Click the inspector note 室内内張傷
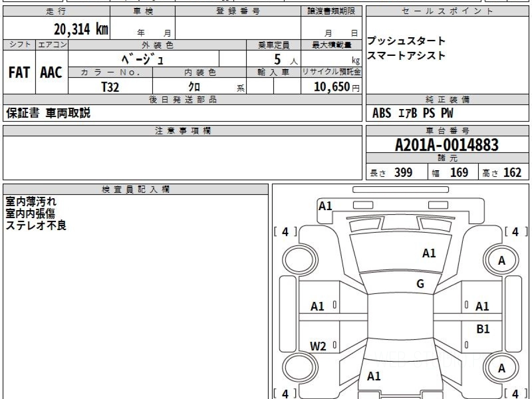The width and height of the screenshot is (532, 399). point(30,213)
